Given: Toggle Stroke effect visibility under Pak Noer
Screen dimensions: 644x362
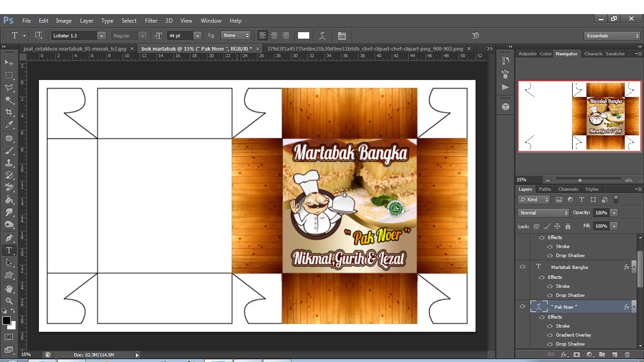Looking at the screenshot, I should (x=550, y=326).
